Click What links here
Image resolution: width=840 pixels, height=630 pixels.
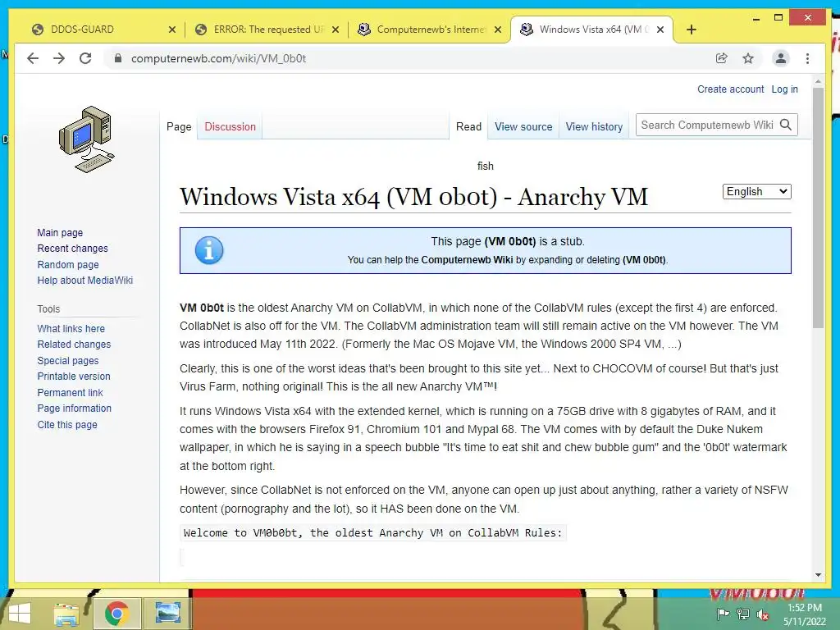(x=71, y=329)
